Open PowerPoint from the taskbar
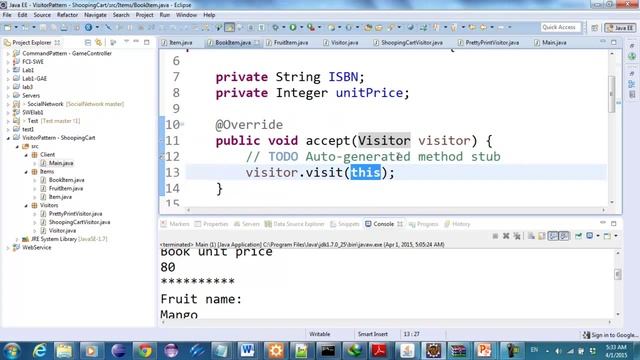 tap(484, 351)
